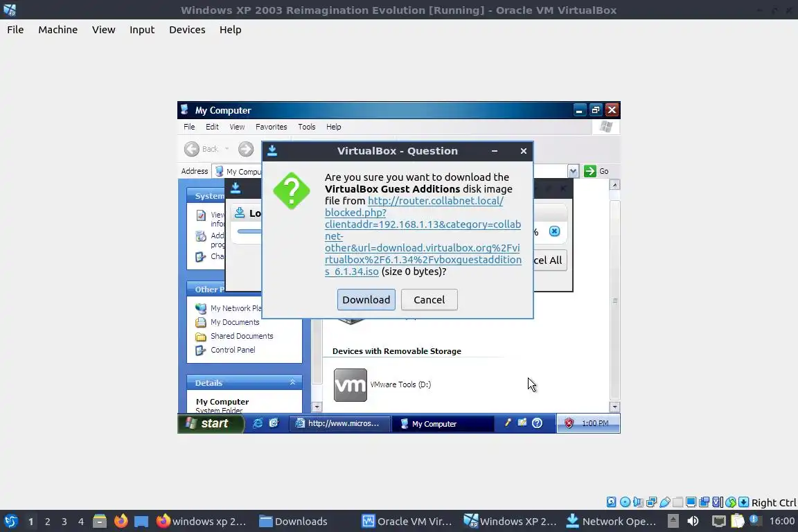Open Downloads window from the host taskbar

coord(294,522)
